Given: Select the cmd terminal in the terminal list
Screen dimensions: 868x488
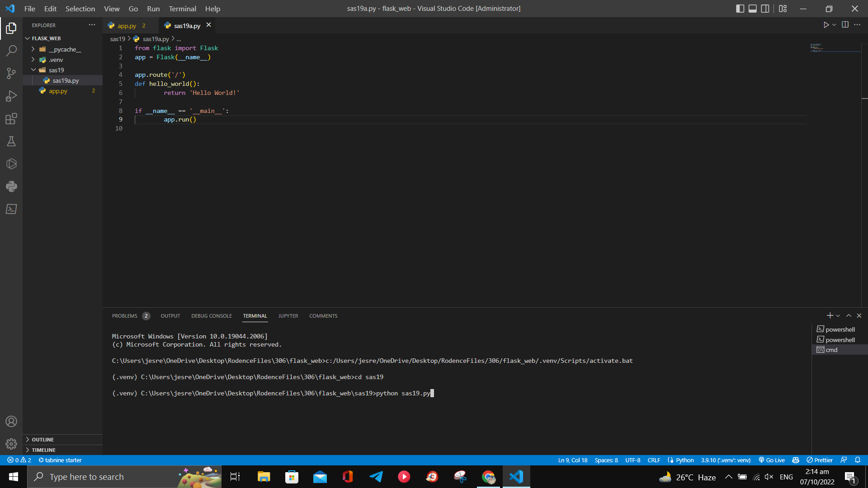Looking at the screenshot, I should [832, 350].
